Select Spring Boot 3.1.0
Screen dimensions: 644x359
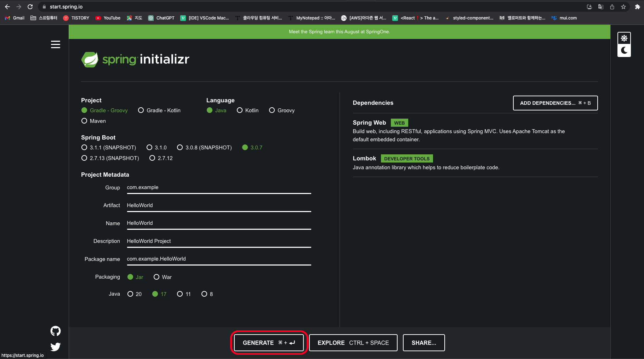pos(156,147)
